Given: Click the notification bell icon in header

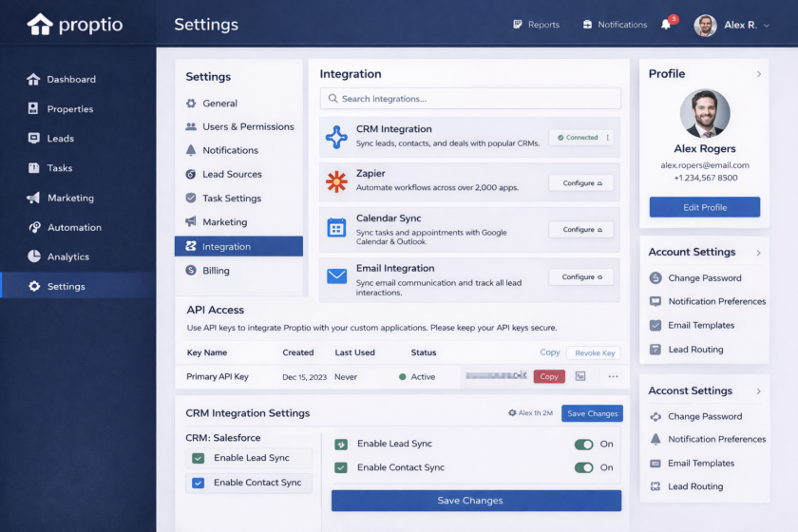Looking at the screenshot, I should (666, 25).
